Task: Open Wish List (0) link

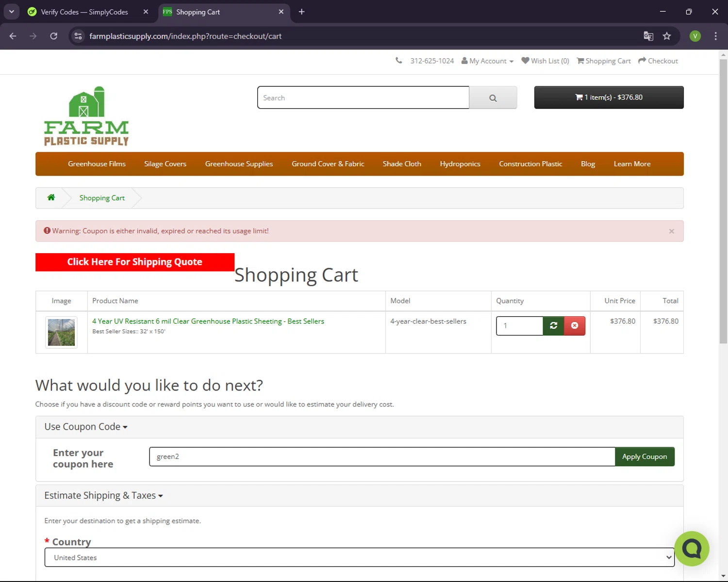Action: 545,61
